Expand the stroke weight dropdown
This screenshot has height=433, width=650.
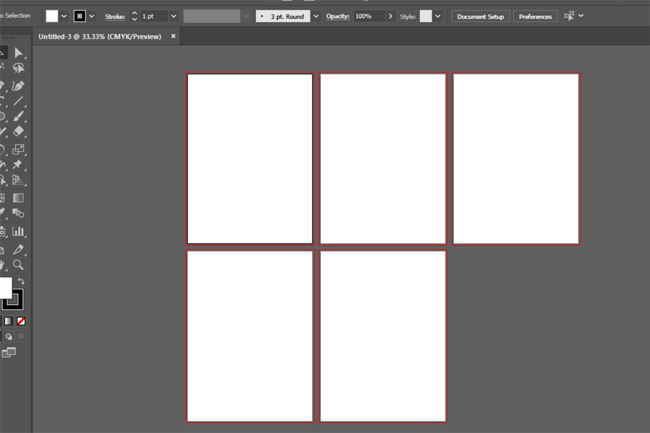[x=173, y=16]
